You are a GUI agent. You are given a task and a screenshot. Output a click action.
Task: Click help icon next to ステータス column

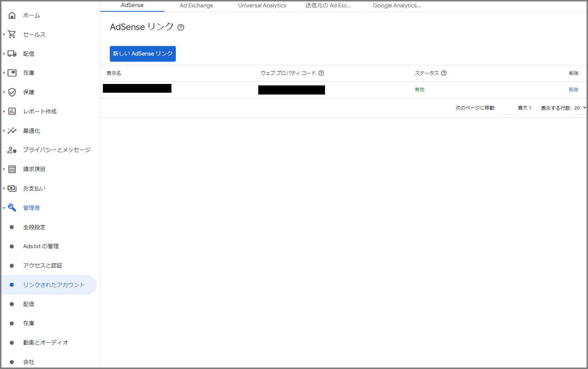(x=444, y=73)
